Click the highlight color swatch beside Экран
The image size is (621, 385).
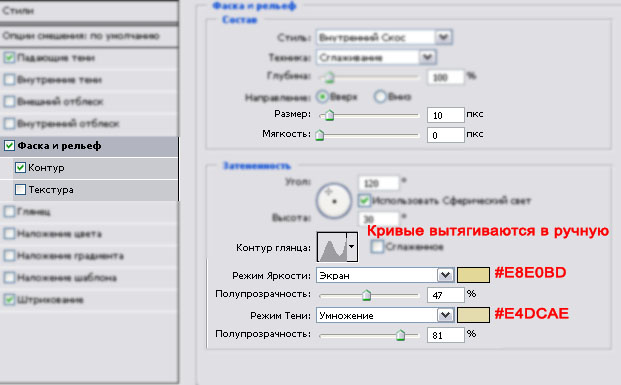[473, 275]
